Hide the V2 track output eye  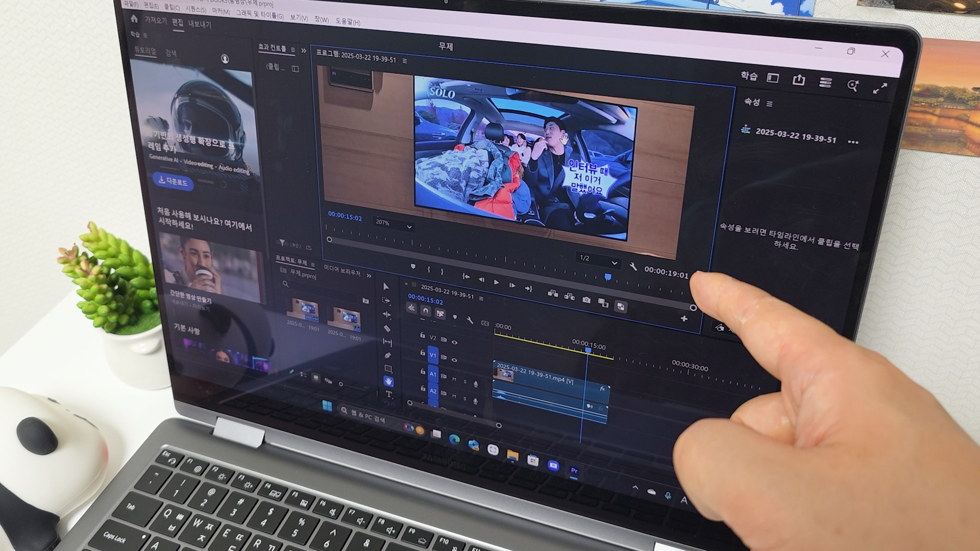point(454,342)
